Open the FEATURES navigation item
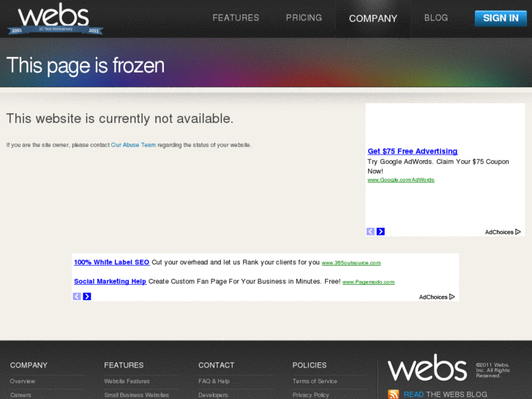 (x=236, y=18)
